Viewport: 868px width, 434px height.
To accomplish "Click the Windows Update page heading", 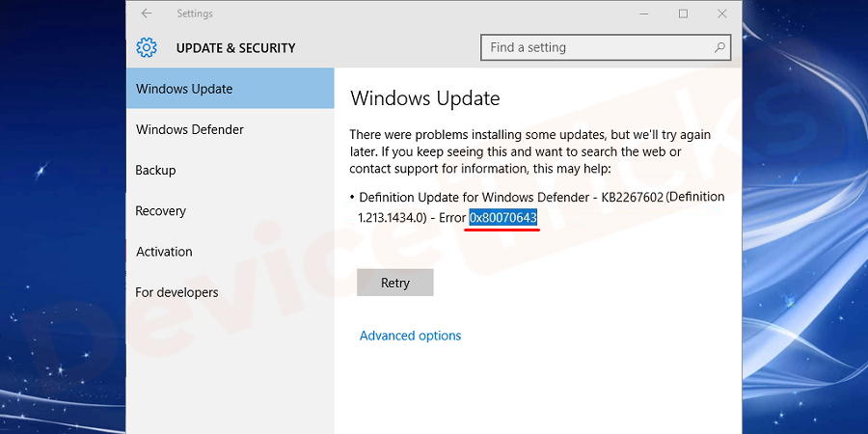I will (425, 98).
